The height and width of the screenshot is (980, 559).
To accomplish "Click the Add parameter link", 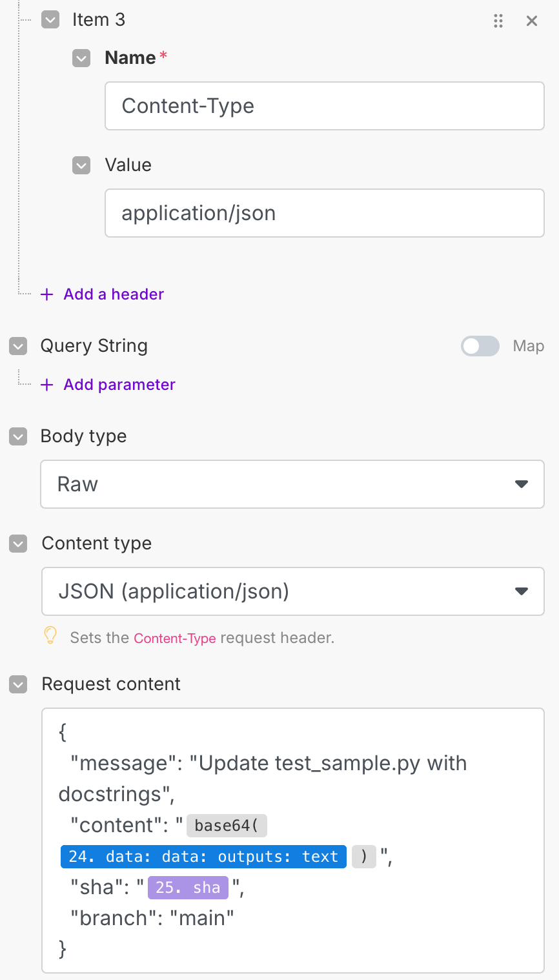I will click(119, 385).
